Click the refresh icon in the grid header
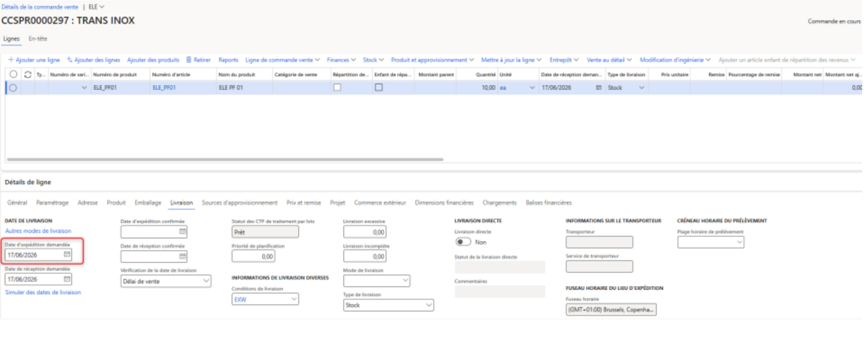Image resolution: width=868 pixels, height=340 pixels. (28, 75)
